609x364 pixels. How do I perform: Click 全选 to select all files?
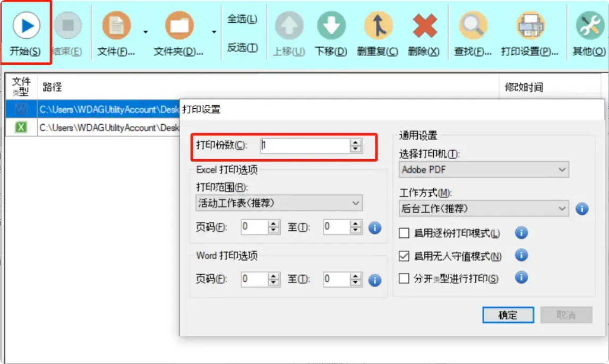pos(243,18)
